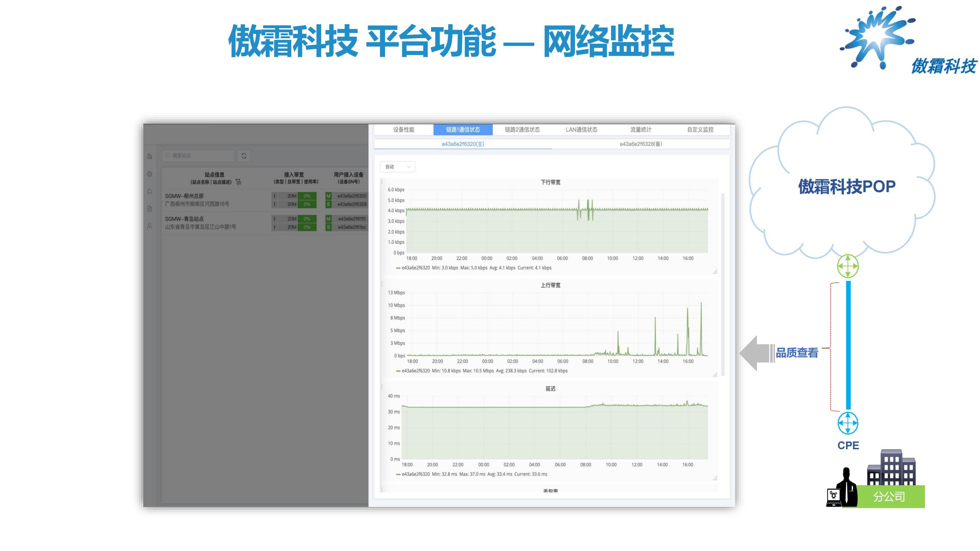This screenshot has width=980, height=551.
Task: Open the settings gear sidebar icon
Action: pyautogui.click(x=150, y=174)
